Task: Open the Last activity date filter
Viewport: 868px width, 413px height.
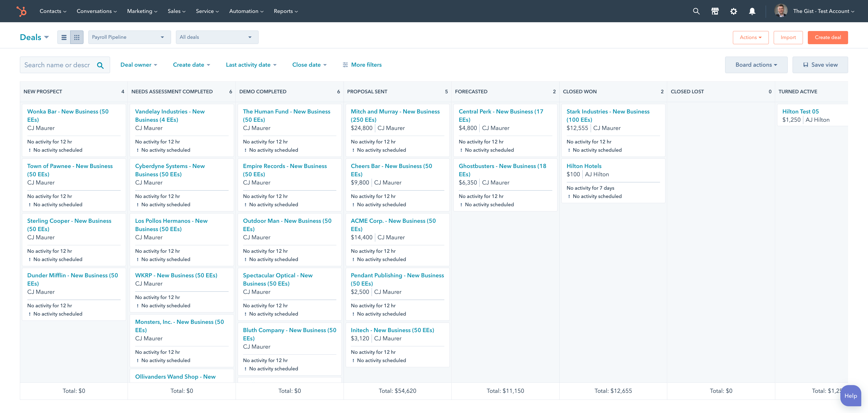Action: pos(251,65)
